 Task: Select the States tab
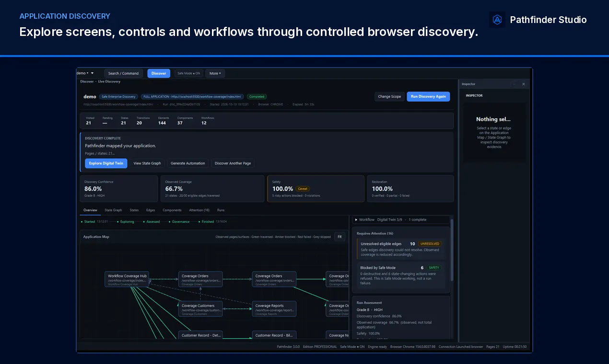(134, 210)
